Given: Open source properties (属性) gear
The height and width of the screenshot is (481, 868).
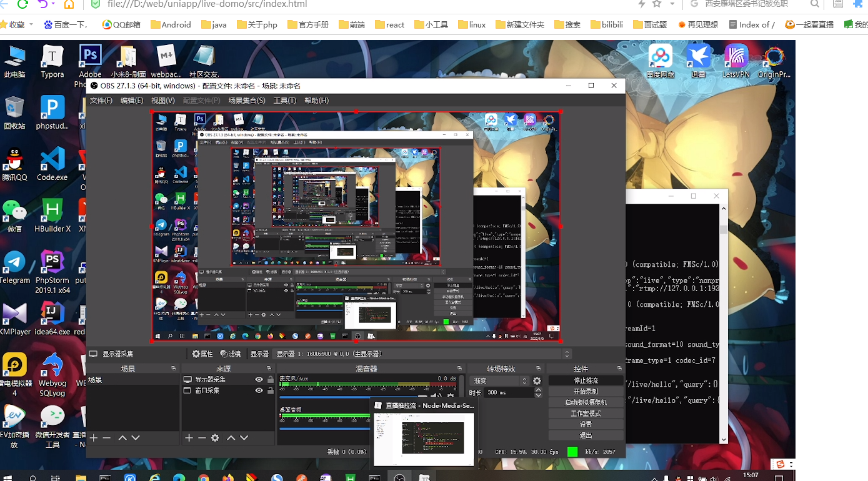Looking at the screenshot, I should pyautogui.click(x=202, y=354).
